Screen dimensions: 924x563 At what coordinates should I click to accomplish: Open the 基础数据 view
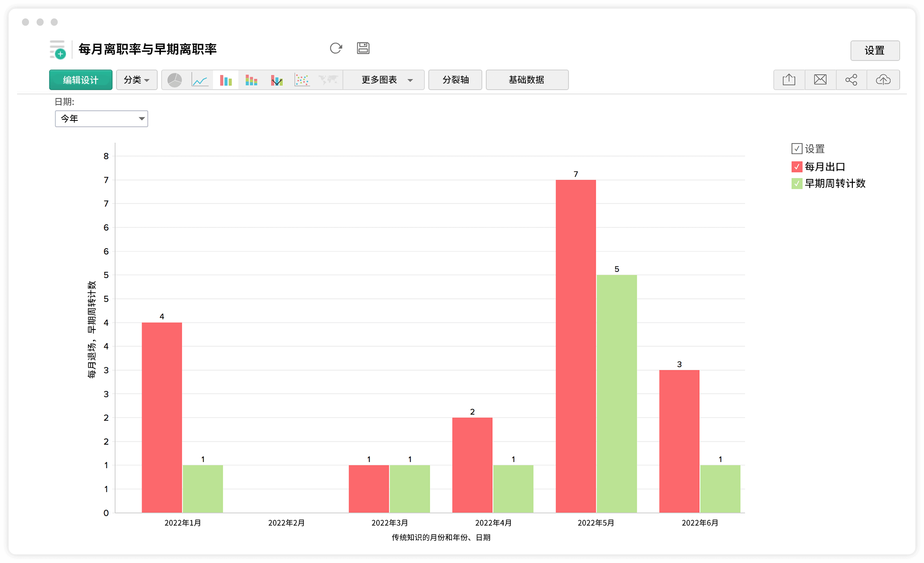[527, 80]
